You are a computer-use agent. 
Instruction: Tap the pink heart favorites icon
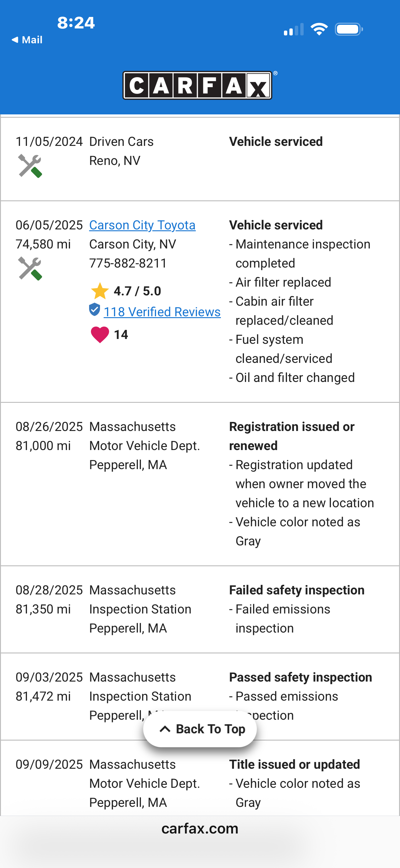click(x=100, y=335)
